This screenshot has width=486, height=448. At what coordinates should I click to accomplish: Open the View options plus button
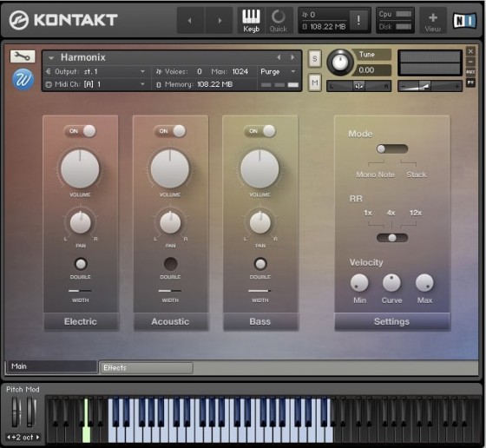point(433,21)
